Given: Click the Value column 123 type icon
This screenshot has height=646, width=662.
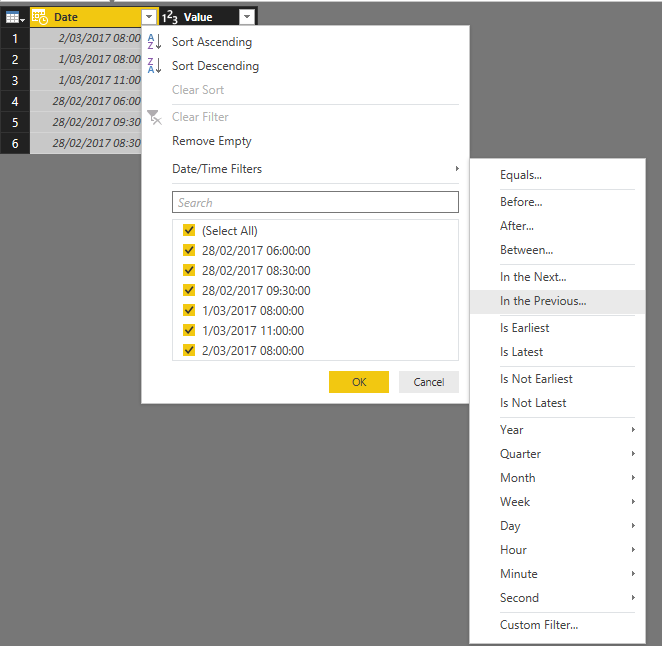Looking at the screenshot, I should [170, 17].
